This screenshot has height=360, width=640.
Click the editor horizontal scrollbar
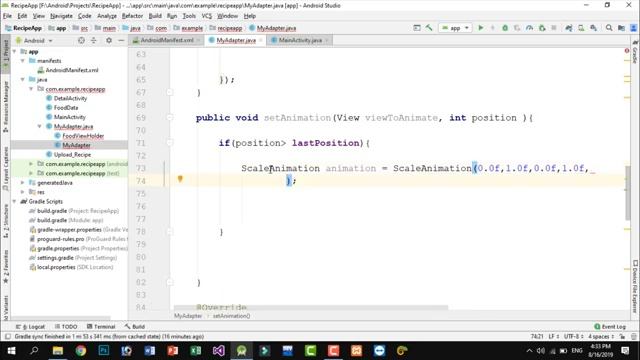pyautogui.click(x=311, y=307)
